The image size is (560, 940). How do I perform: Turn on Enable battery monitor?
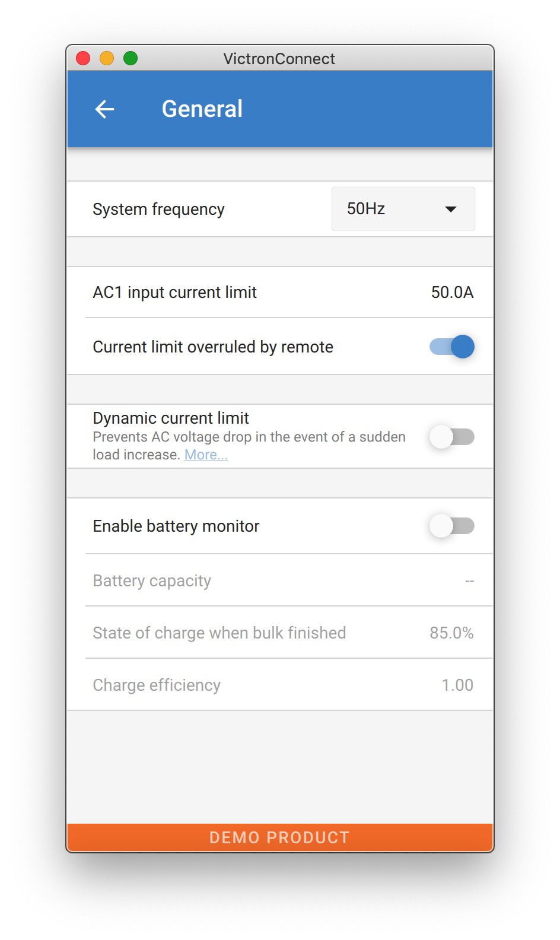pyautogui.click(x=452, y=526)
